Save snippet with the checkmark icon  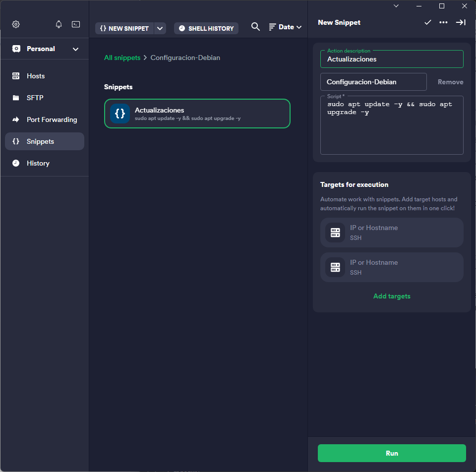point(428,22)
